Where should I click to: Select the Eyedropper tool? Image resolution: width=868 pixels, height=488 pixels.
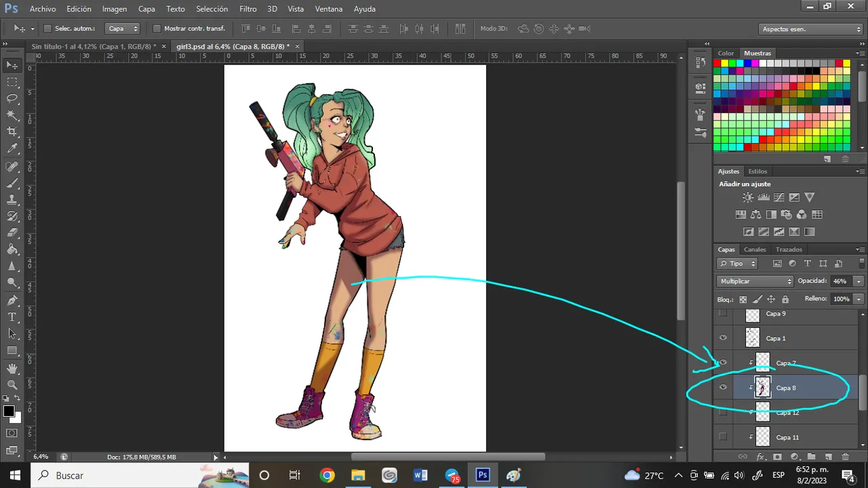tap(12, 148)
